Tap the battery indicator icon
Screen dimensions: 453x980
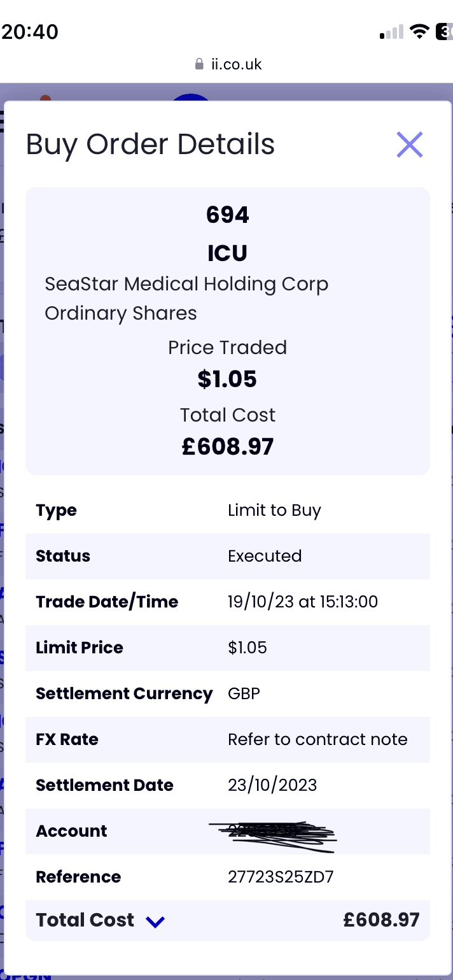point(444,31)
